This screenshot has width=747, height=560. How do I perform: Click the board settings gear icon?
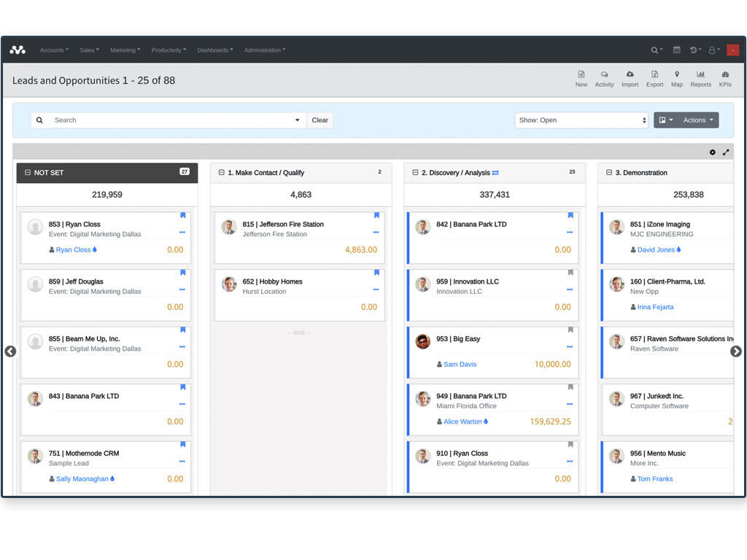tap(713, 152)
